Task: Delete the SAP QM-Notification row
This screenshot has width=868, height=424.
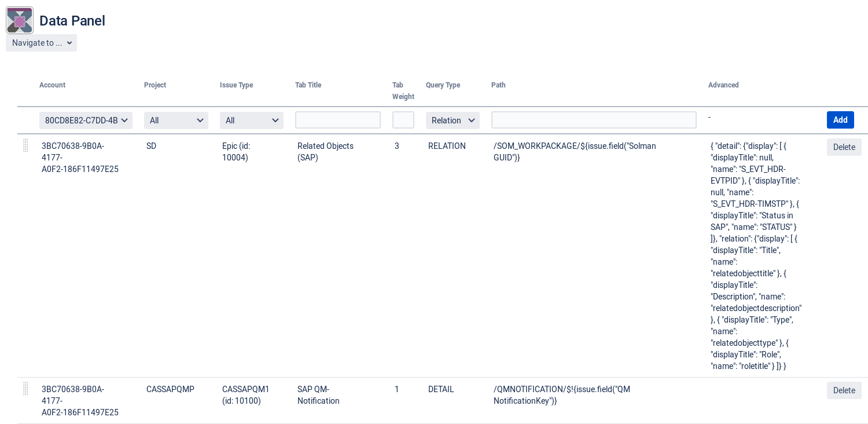Action: [844, 390]
